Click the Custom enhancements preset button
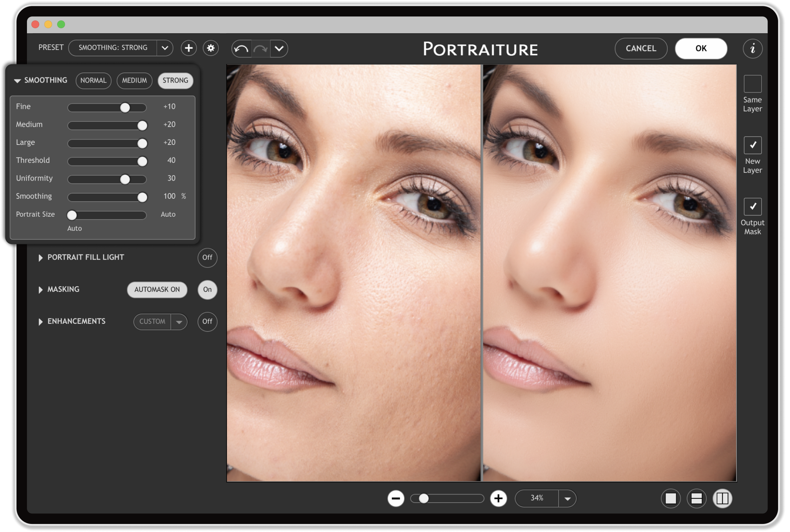The width and height of the screenshot is (790, 532). pos(152,322)
